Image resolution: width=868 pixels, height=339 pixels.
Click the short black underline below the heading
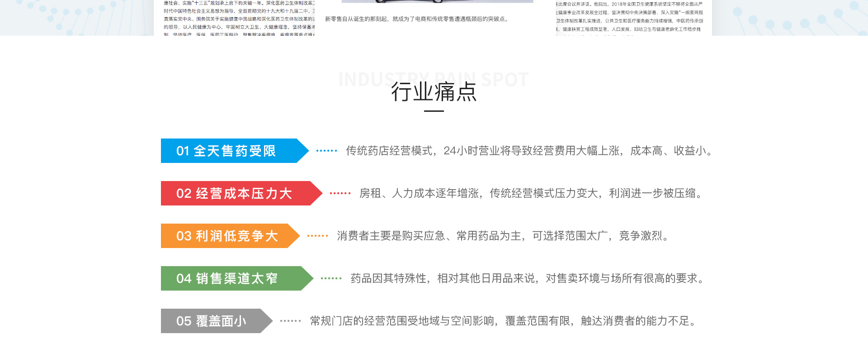pos(434,111)
